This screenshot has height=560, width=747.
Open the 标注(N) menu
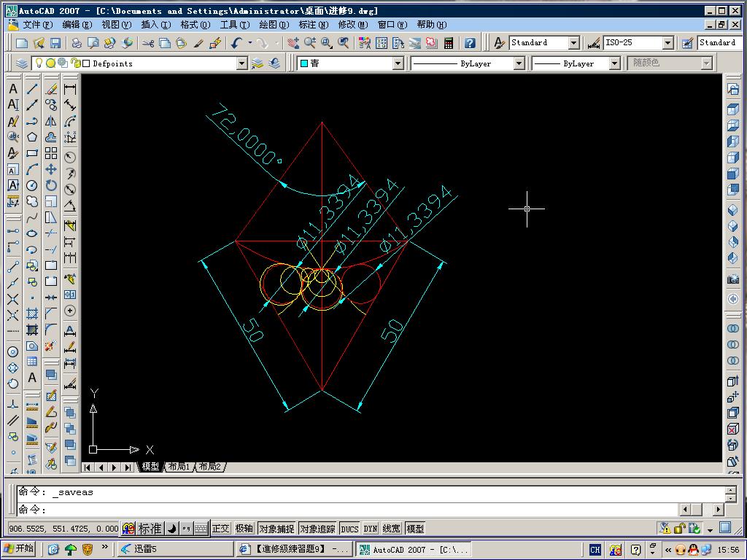[314, 24]
